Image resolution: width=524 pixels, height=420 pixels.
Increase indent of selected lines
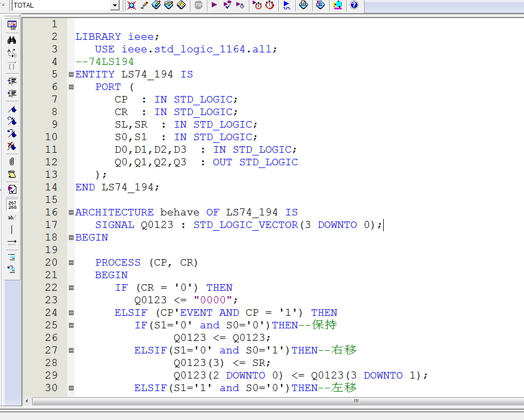click(x=12, y=81)
